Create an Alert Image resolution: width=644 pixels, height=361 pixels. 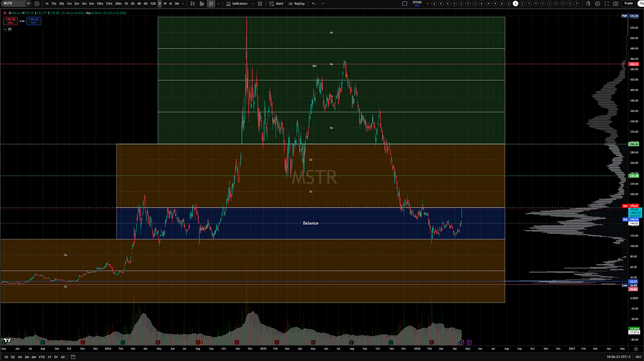276,3
